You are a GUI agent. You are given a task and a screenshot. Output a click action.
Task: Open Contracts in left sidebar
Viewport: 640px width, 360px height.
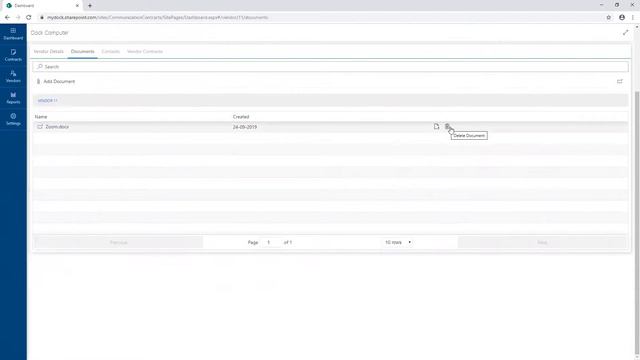(x=13, y=55)
